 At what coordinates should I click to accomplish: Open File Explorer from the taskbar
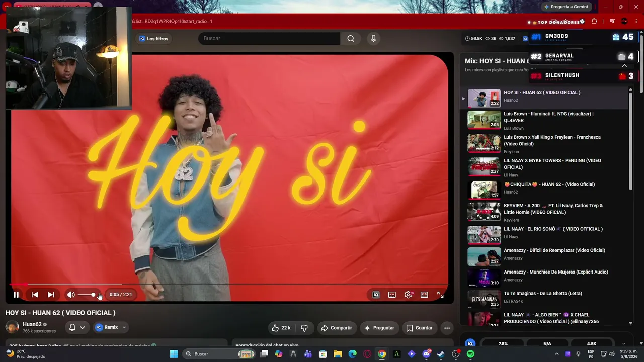click(338, 354)
